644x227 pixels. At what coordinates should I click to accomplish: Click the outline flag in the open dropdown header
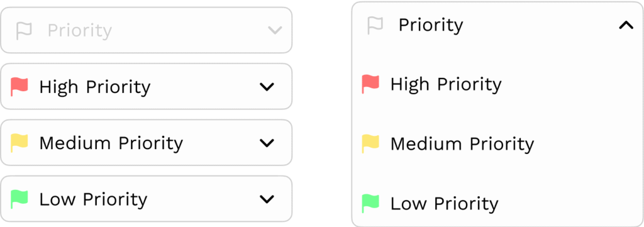(375, 25)
